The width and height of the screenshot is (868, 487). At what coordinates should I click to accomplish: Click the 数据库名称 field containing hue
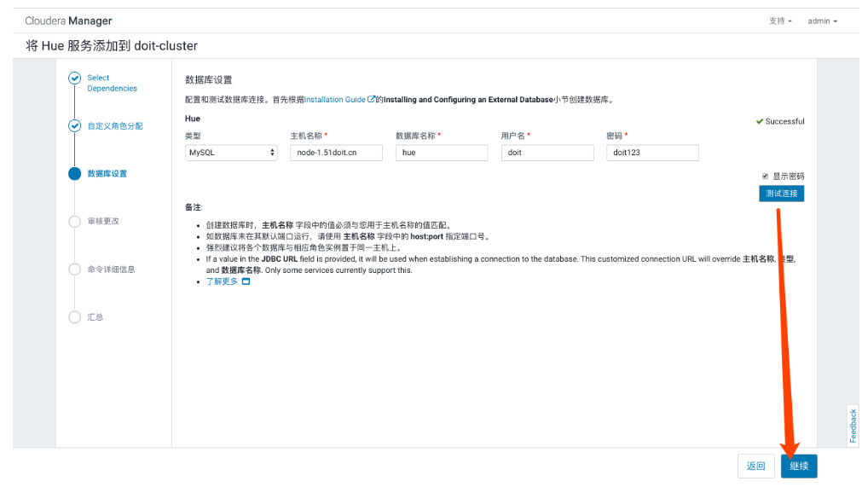pyautogui.click(x=442, y=153)
